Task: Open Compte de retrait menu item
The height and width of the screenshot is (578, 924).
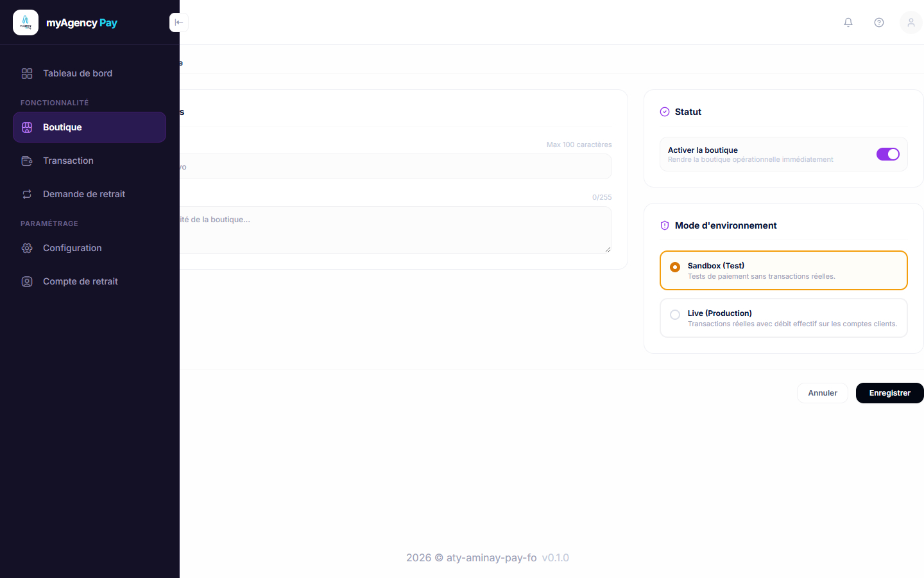Action: (x=89, y=281)
